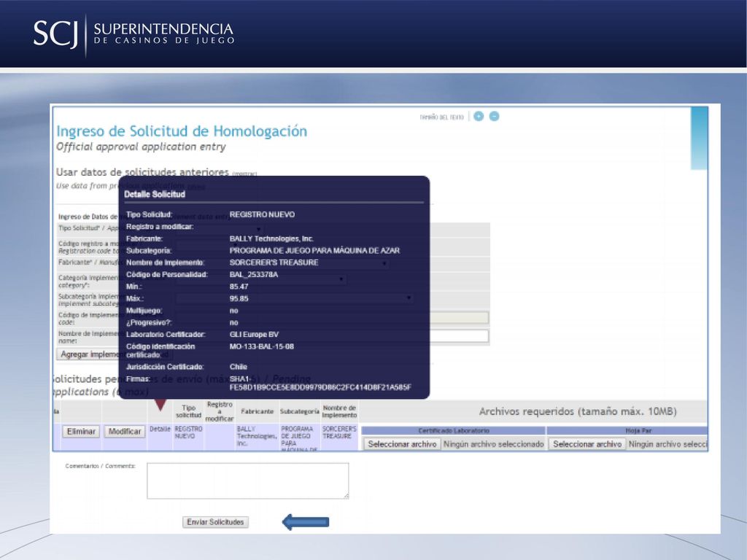Click the 'Usar datos de solicitudes anteriores' heading
The image size is (747, 560).
(142, 172)
